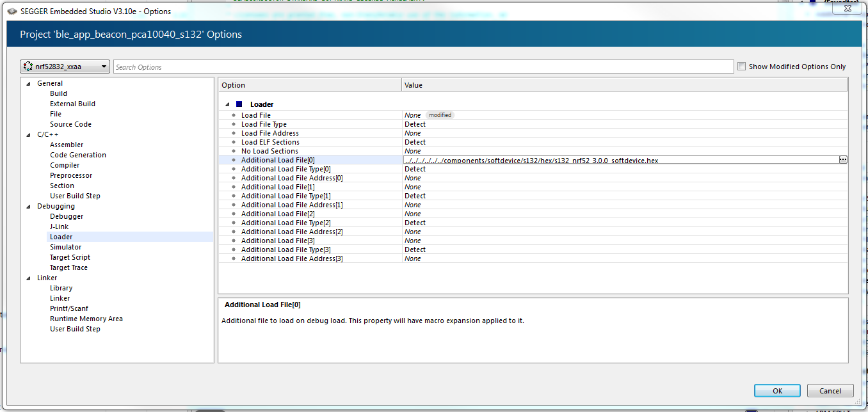Select Additional Load File Address[0] row

(x=533, y=178)
